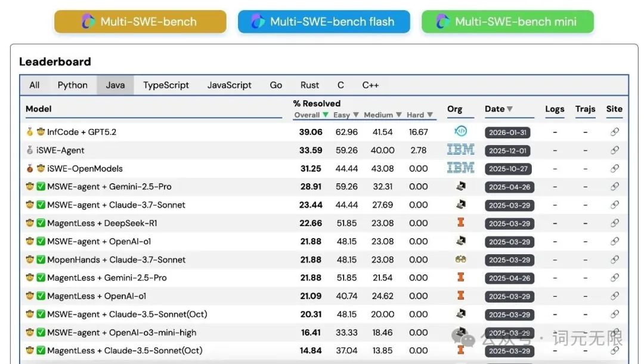This screenshot has height=364, width=644.
Task: Open site link for MSWE-agent + Claude-3.7-Sonnet
Action: (614, 205)
